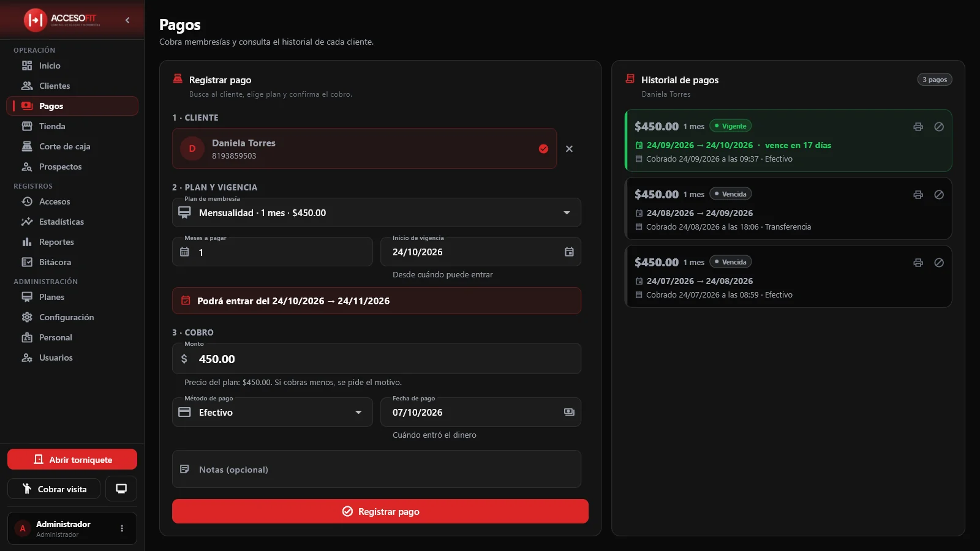Open Corte de caja
Image resolution: width=980 pixels, height=551 pixels.
tap(72, 146)
